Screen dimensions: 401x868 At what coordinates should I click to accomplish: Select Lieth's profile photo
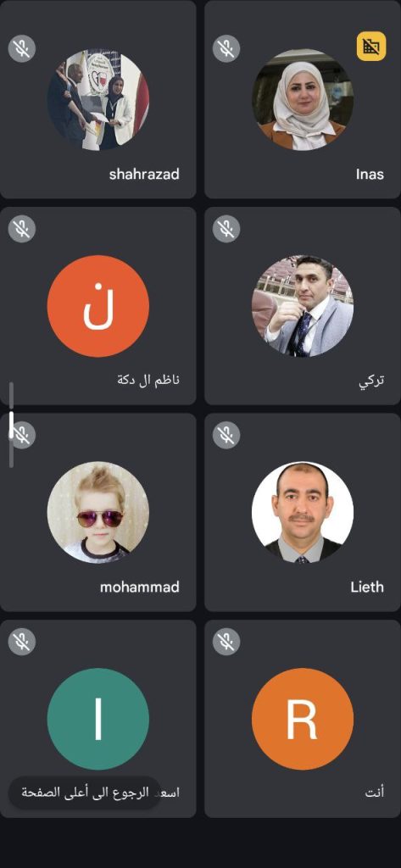pyautogui.click(x=303, y=513)
